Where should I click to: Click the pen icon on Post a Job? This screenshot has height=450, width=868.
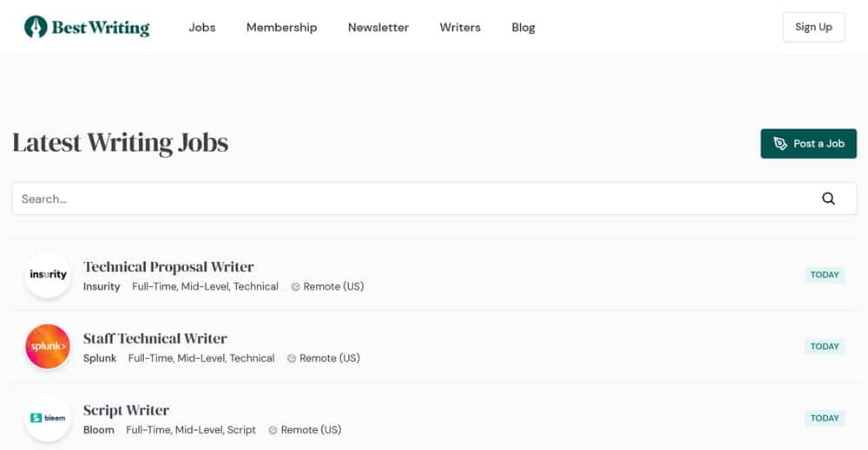coord(780,144)
